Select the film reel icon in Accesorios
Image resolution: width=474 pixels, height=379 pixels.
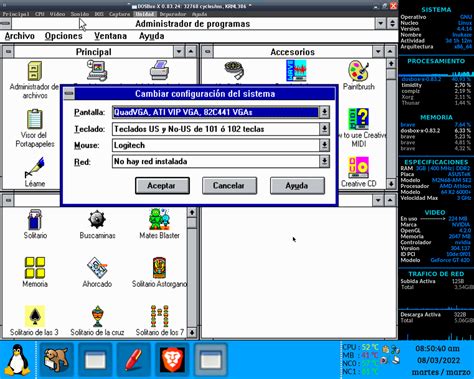tap(234, 70)
